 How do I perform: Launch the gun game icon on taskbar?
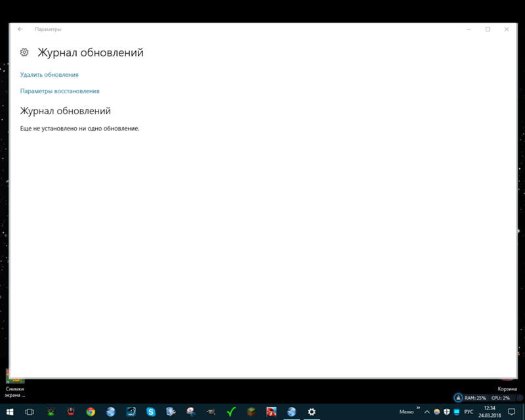click(211, 412)
